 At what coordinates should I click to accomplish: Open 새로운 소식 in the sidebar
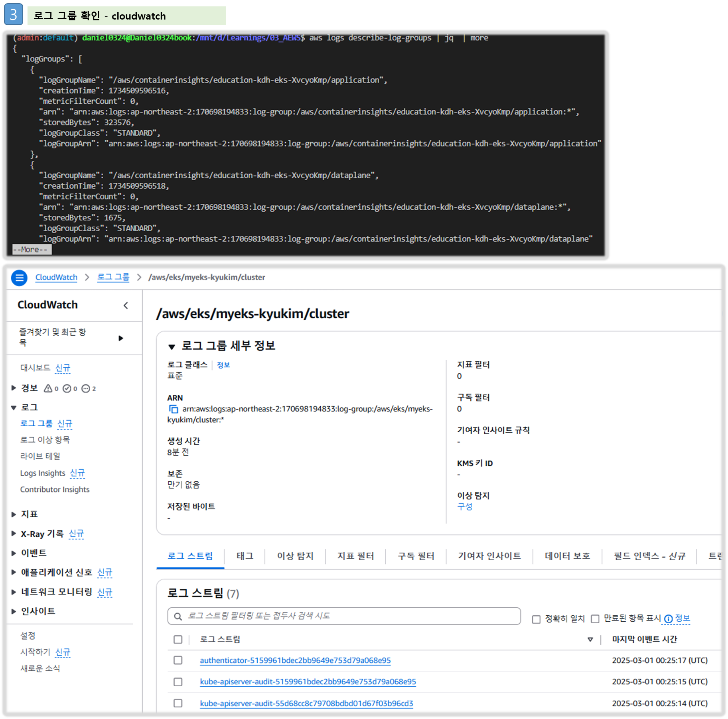(x=40, y=669)
